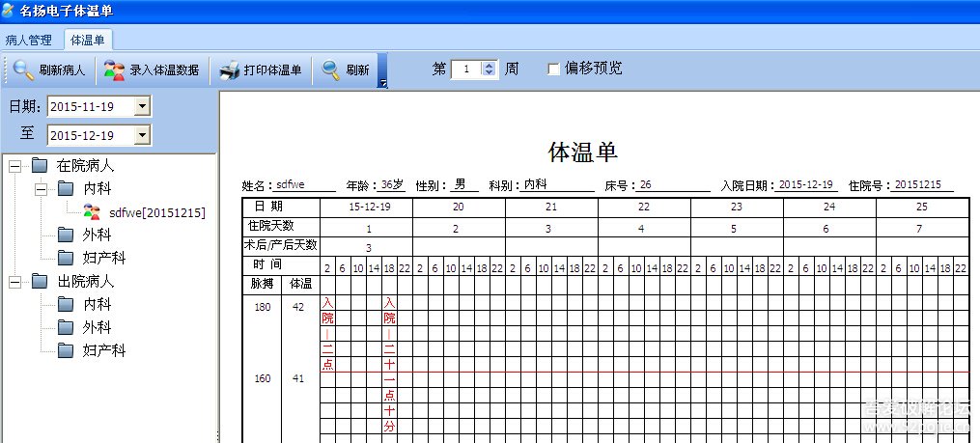Click the 术后/产后天数 row header
This screenshot has width=980, height=443.
(x=281, y=245)
